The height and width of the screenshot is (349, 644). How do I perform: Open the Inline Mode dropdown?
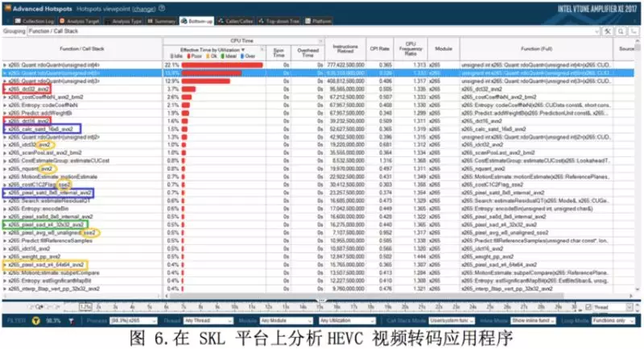tap(533, 321)
